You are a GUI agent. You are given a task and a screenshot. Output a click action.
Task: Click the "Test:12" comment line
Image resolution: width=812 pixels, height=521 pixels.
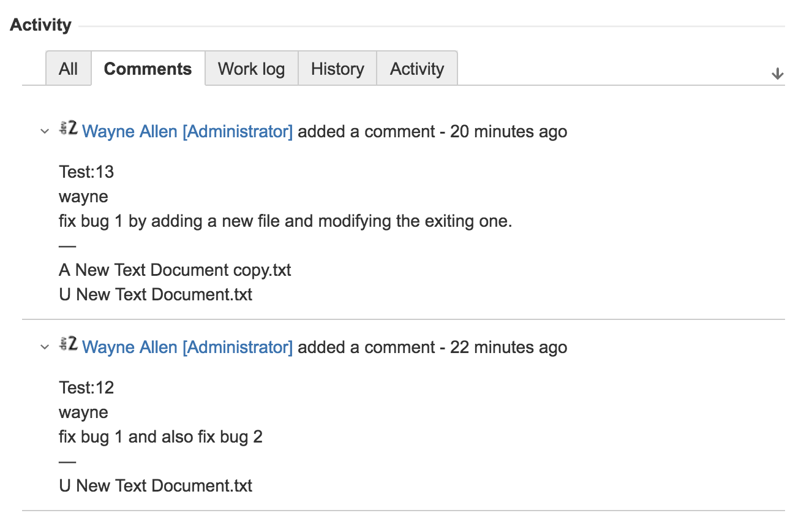coord(86,388)
